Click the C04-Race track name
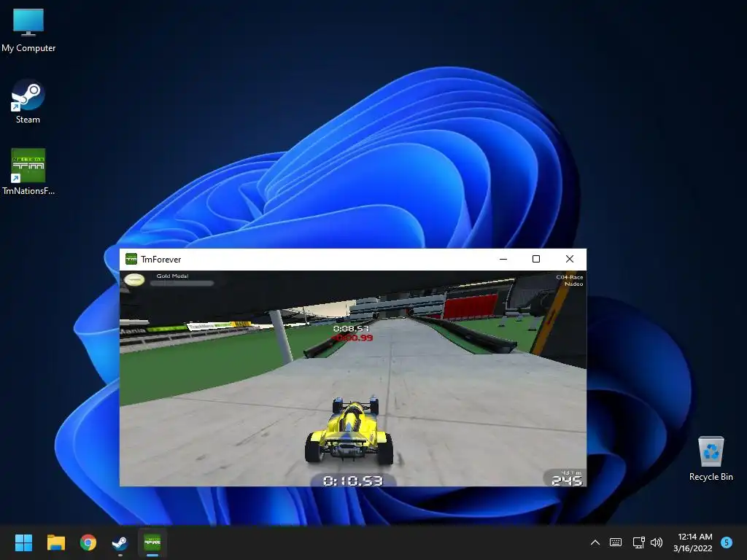This screenshot has width=747, height=560. click(x=569, y=276)
